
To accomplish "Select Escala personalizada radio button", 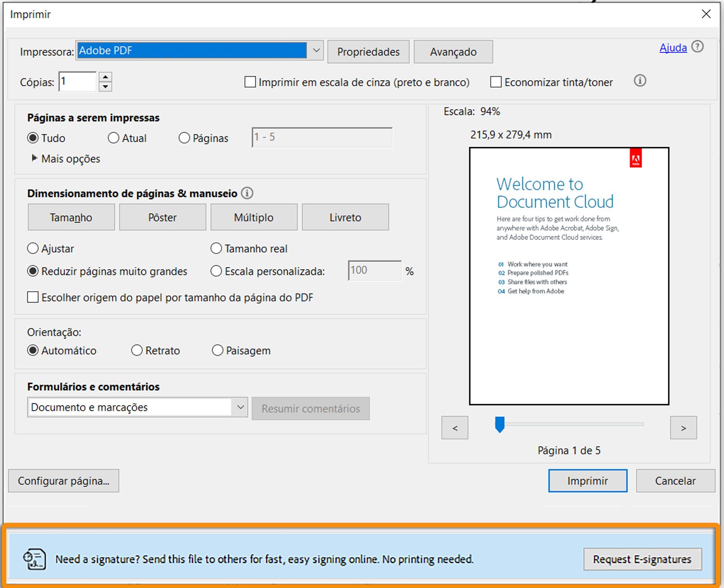I will click(216, 271).
